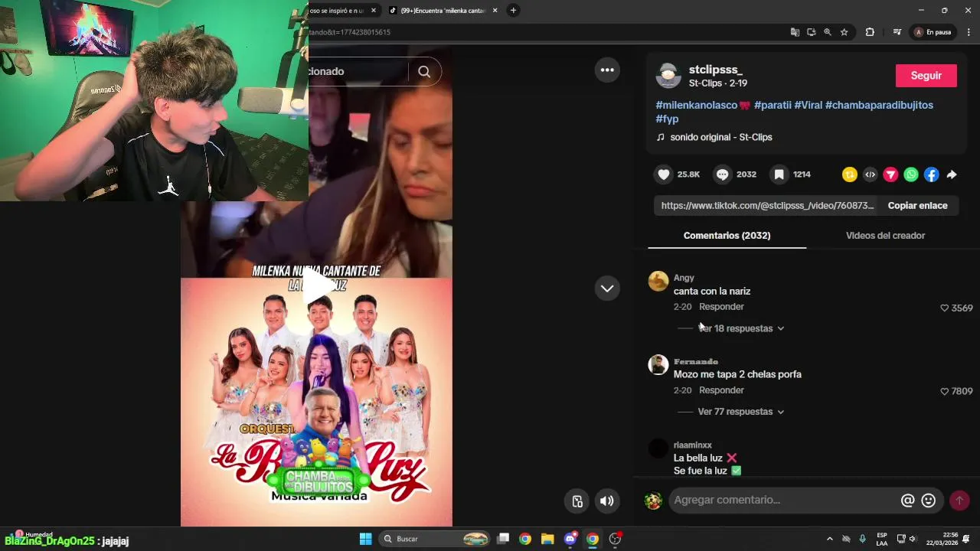Bookmark this page with the star icon

(x=844, y=32)
